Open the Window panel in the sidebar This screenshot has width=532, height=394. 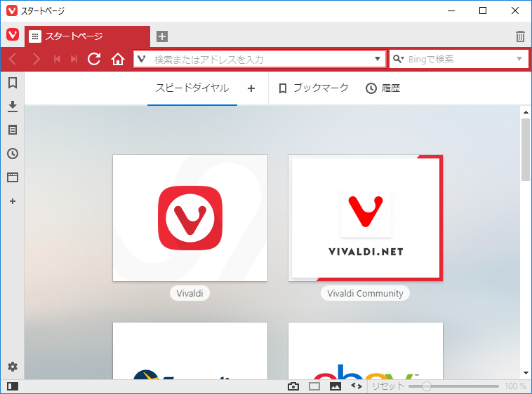pyautogui.click(x=13, y=177)
